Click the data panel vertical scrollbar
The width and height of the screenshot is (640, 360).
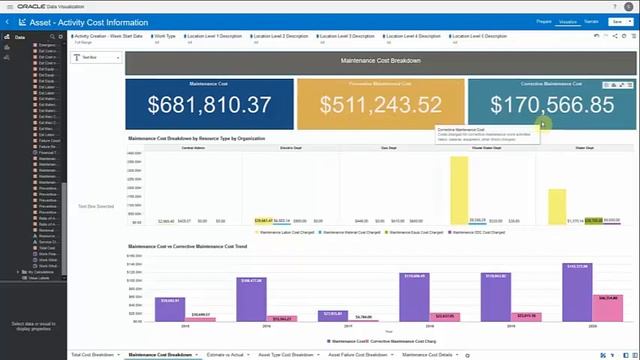(64, 229)
